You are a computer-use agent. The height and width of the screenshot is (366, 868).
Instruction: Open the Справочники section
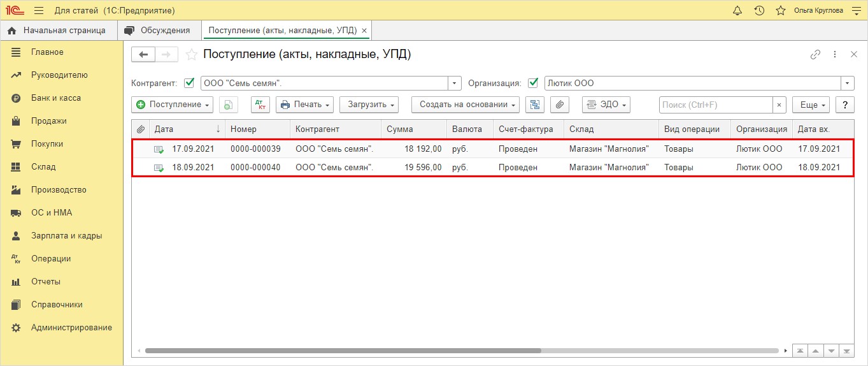click(x=62, y=305)
